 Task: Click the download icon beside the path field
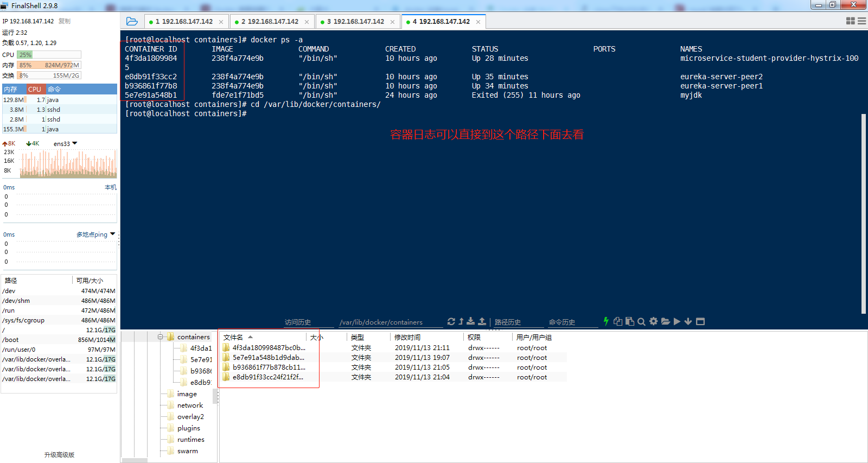point(471,321)
